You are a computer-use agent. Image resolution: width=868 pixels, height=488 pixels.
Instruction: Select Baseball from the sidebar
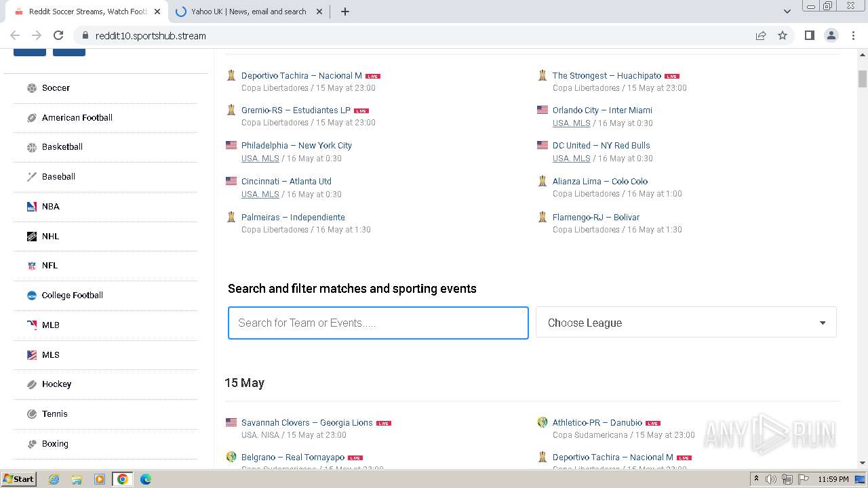(58, 177)
